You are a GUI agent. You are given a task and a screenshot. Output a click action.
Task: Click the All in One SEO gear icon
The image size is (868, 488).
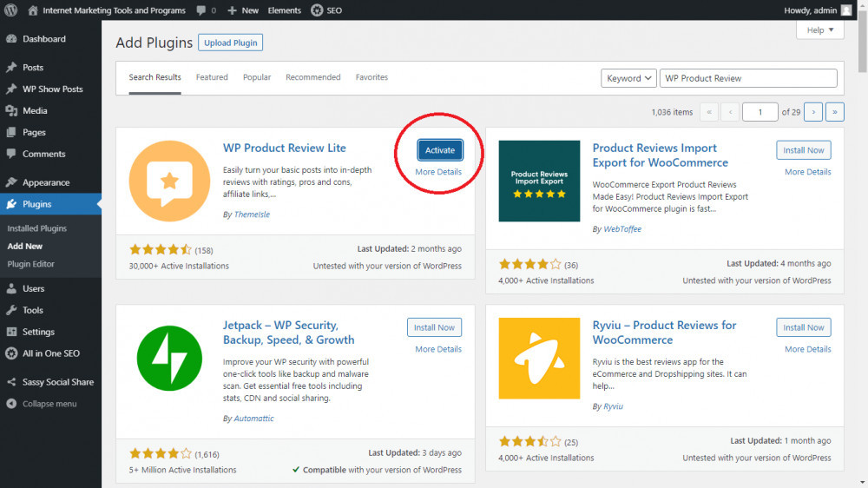(x=11, y=353)
